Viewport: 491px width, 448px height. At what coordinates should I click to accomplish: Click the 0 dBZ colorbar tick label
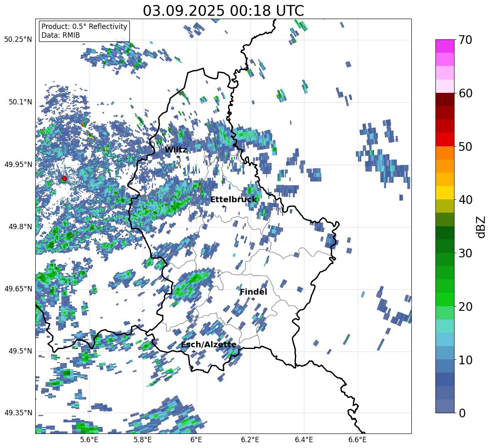tap(462, 413)
